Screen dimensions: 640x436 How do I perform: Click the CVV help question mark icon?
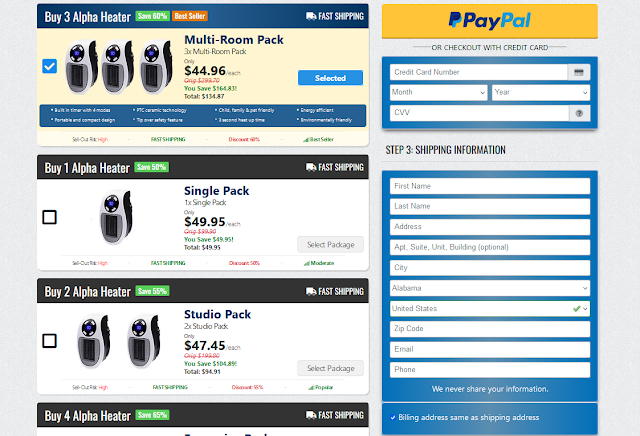coord(579,113)
